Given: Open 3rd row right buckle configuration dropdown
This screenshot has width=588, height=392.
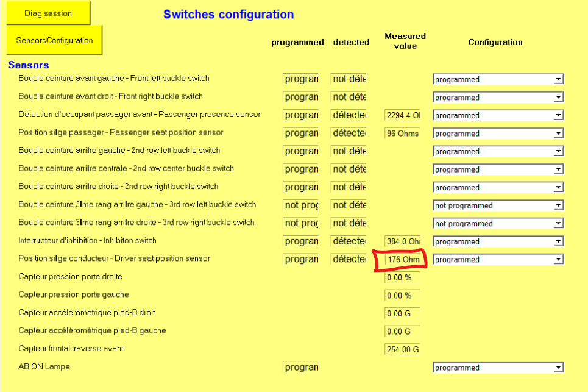Looking at the screenshot, I should tap(558, 224).
